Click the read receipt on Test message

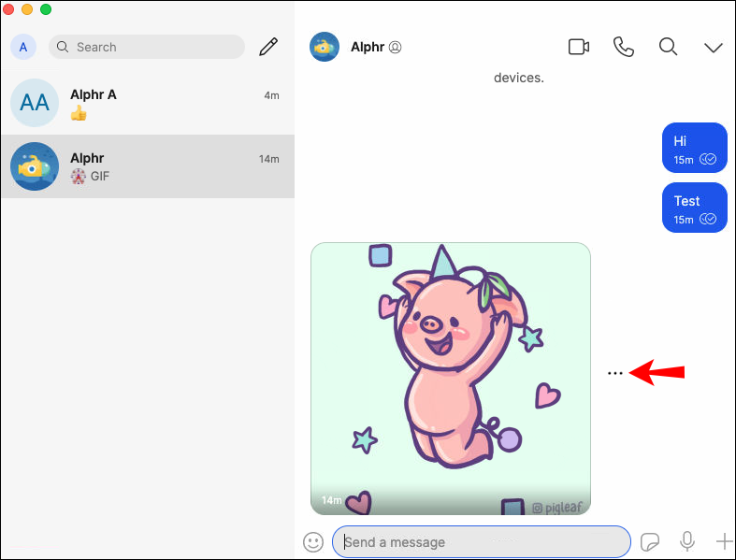click(x=708, y=219)
